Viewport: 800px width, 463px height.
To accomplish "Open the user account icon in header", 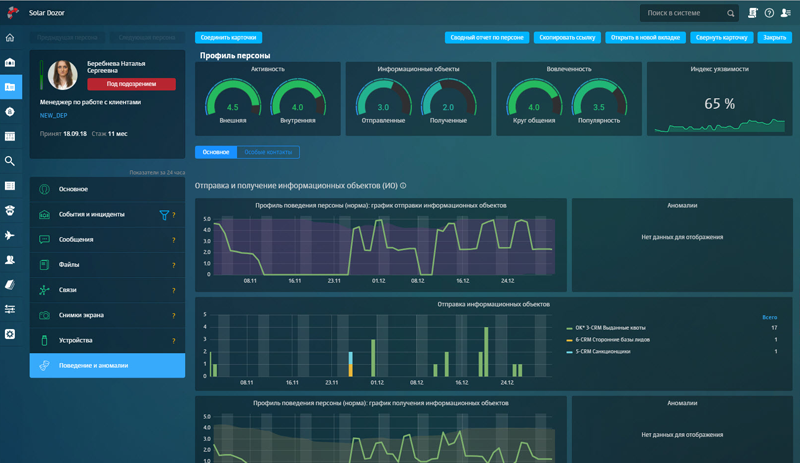I will 786,13.
